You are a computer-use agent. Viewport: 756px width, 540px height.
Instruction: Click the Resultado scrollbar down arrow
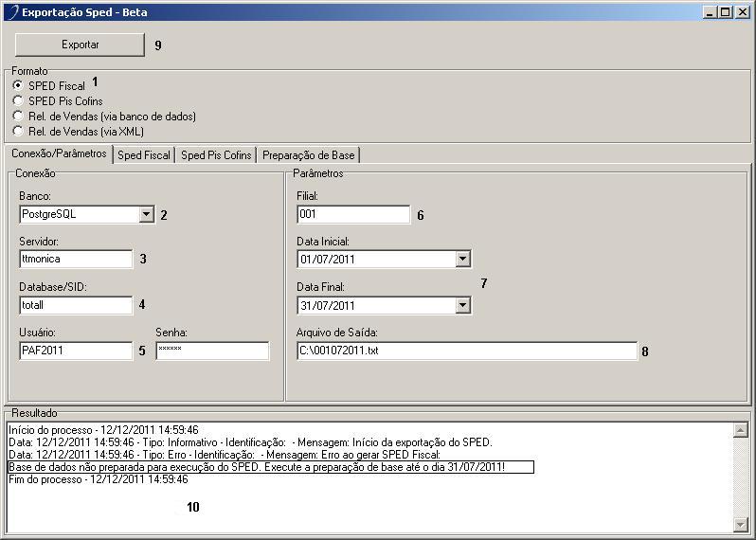click(741, 525)
